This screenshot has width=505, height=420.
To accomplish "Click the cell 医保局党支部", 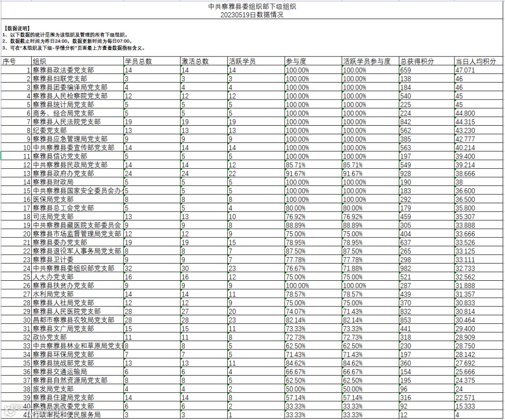I will pos(78,199).
